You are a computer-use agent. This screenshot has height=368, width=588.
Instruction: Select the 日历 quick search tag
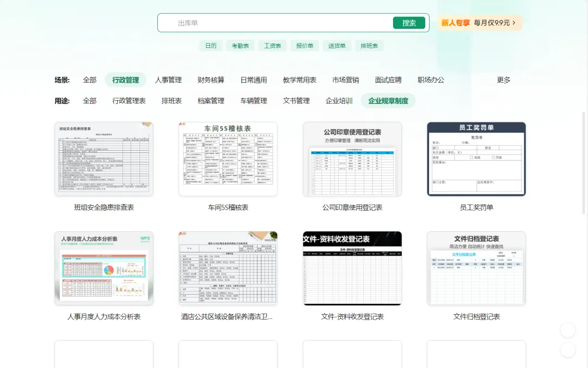coord(211,46)
